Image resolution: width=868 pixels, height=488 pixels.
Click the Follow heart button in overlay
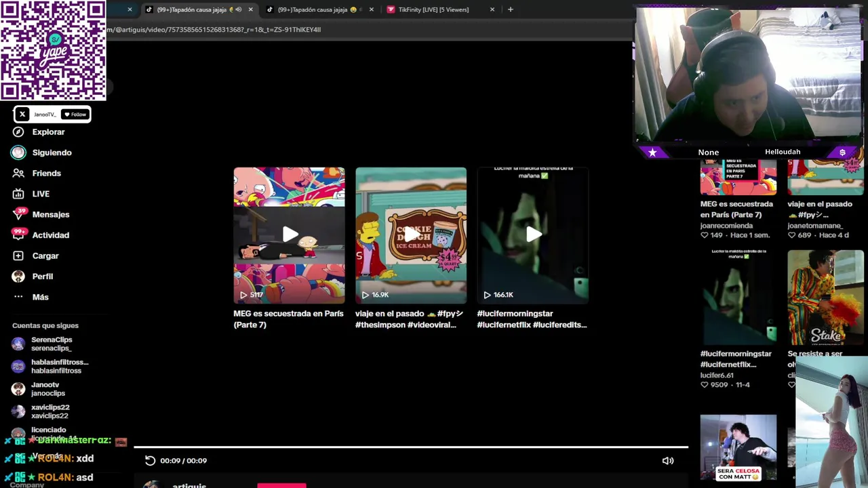(x=75, y=115)
